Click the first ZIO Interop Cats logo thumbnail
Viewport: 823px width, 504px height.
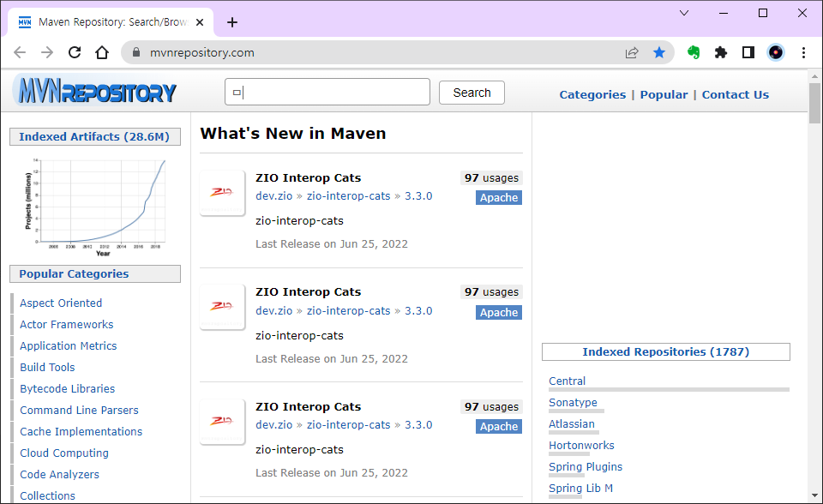(222, 193)
